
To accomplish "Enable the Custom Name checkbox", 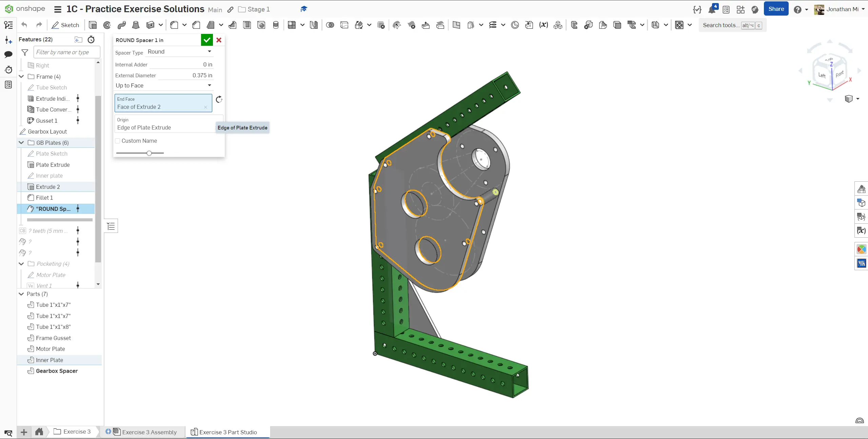I will [118, 141].
